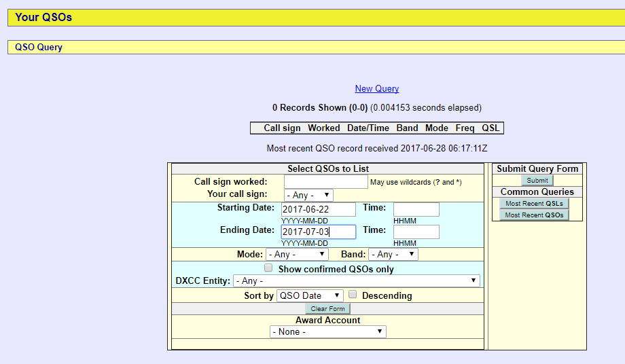Click the Ending Date Time field
This screenshot has width=625, height=364.
tap(416, 232)
